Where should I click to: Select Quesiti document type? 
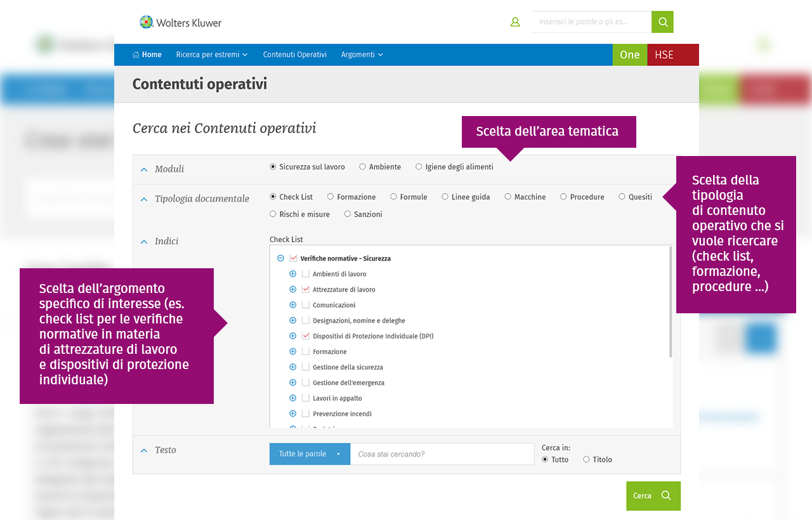[622, 197]
